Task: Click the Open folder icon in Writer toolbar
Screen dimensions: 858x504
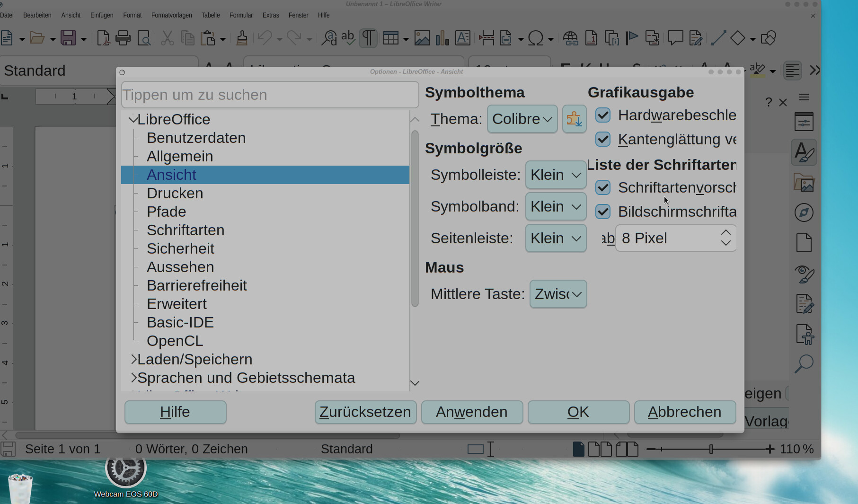Action: [x=37, y=38]
